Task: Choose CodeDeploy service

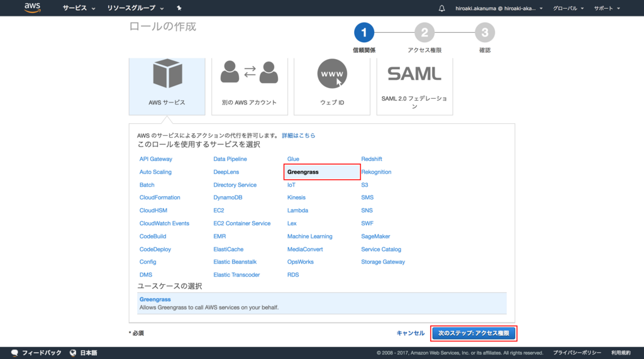Action: [155, 250]
